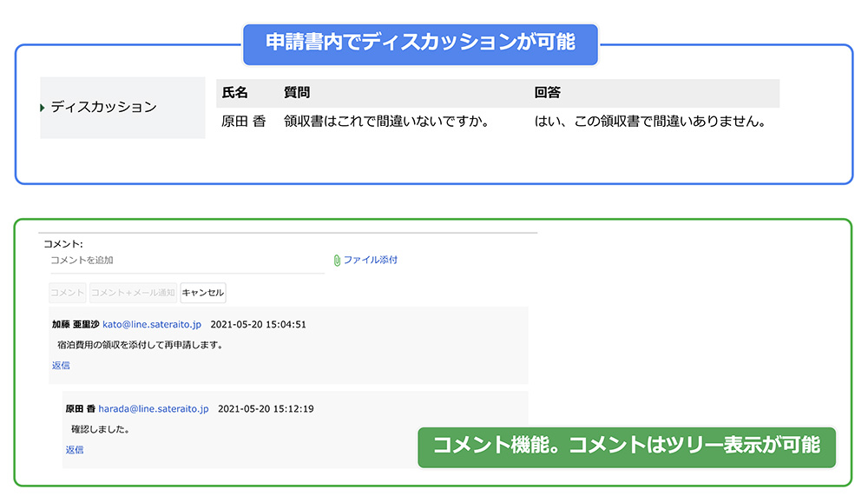Select 原田 香 in the discussion table
This screenshot has height=496, width=868.
243,122
